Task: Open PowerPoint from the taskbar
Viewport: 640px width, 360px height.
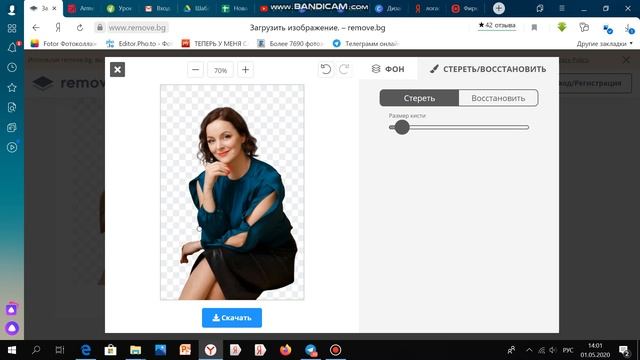Action: click(x=185, y=350)
